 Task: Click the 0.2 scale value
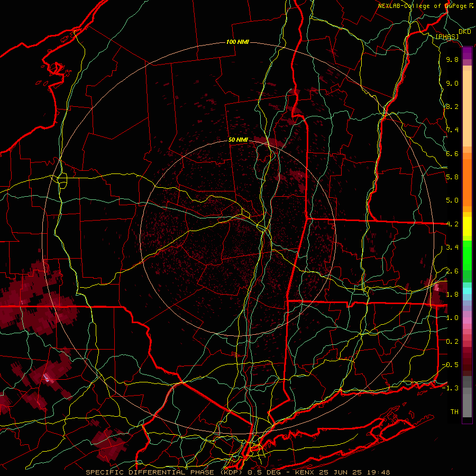(x=452, y=342)
